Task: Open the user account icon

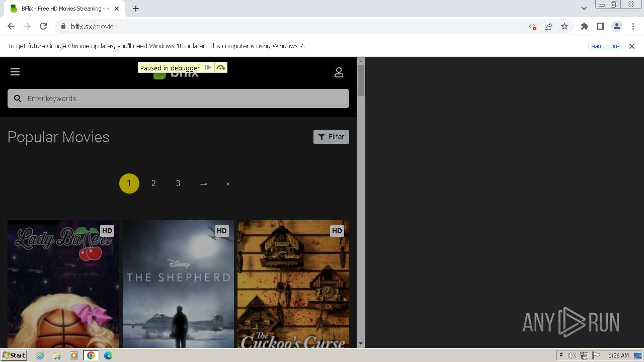Action: [x=339, y=72]
